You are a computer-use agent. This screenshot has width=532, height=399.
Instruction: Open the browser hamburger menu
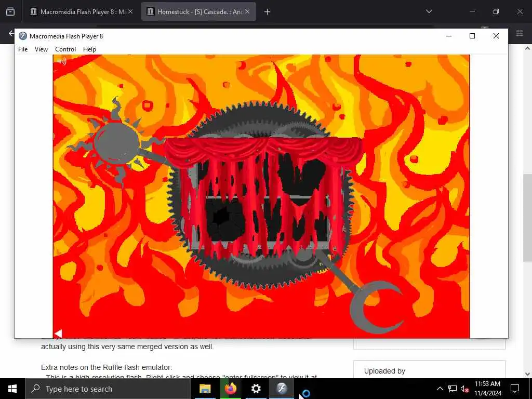coord(520,33)
